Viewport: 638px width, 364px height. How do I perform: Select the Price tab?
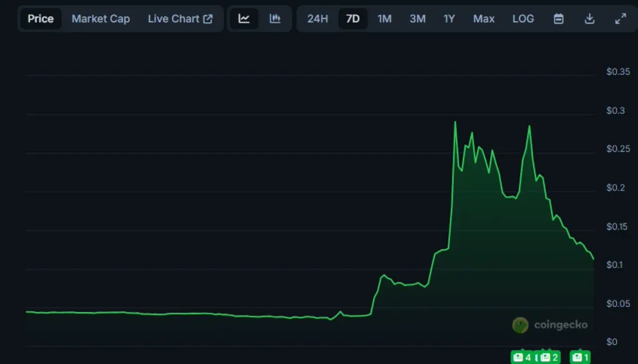pyautogui.click(x=41, y=19)
